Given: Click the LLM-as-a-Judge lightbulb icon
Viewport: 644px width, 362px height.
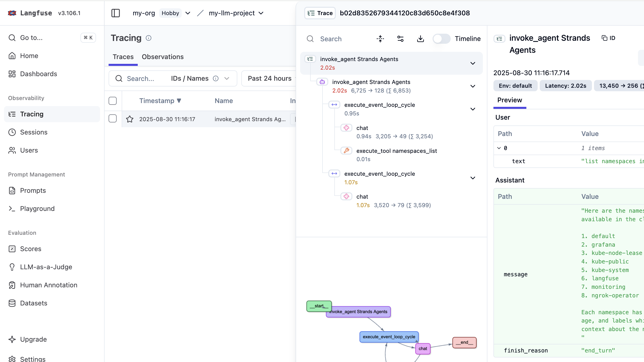Looking at the screenshot, I should point(12,267).
